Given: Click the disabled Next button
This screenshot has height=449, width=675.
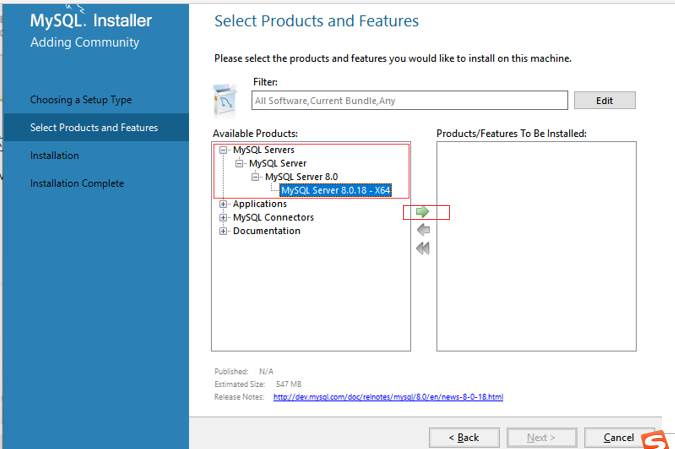Looking at the screenshot, I should [542, 437].
